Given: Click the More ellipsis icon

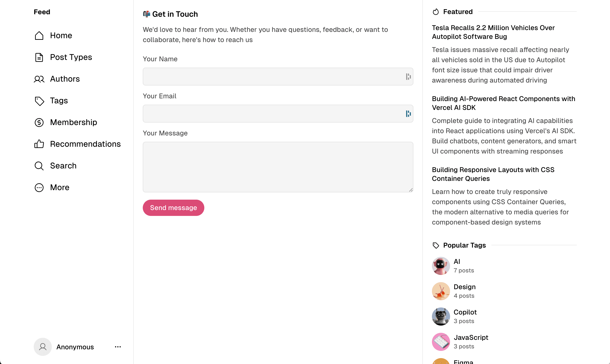Looking at the screenshot, I should click(x=39, y=188).
